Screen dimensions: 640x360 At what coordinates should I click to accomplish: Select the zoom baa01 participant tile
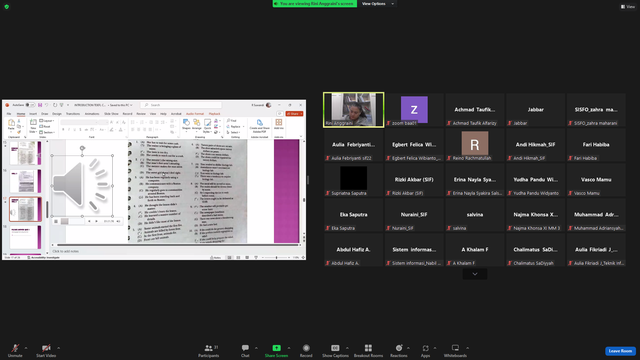click(414, 110)
